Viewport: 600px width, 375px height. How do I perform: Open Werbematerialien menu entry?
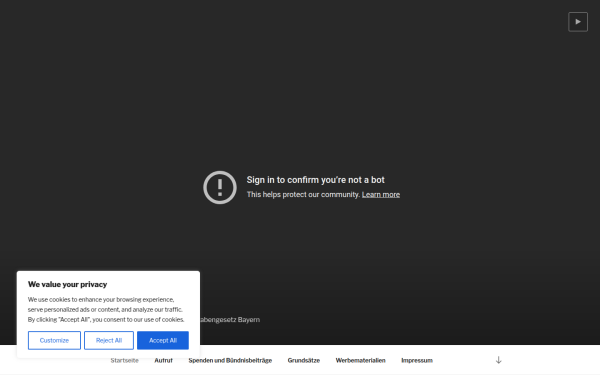pos(360,360)
